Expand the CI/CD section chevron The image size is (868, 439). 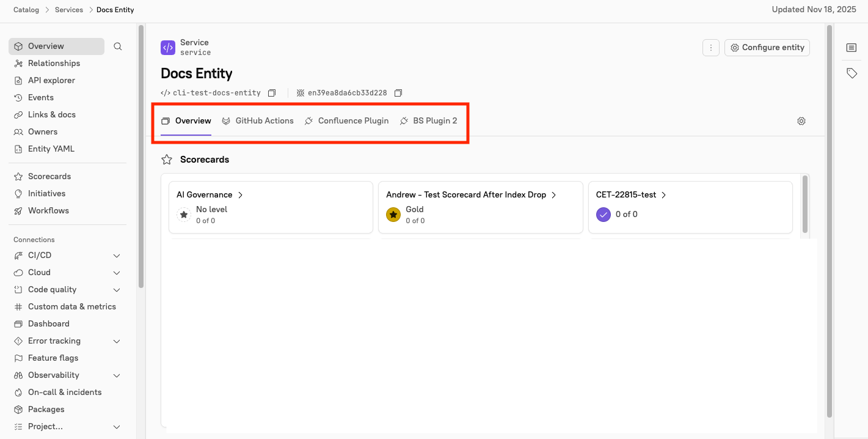(117, 256)
